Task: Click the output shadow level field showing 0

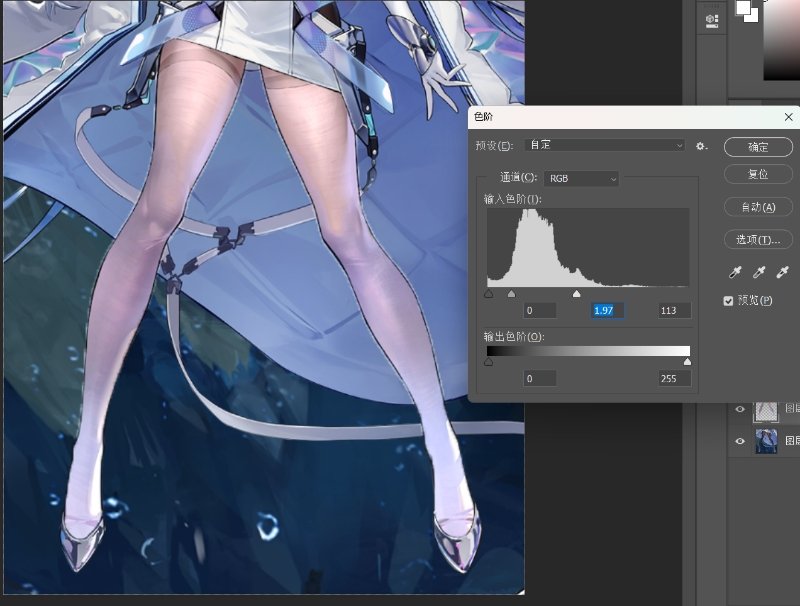Action: pos(540,378)
